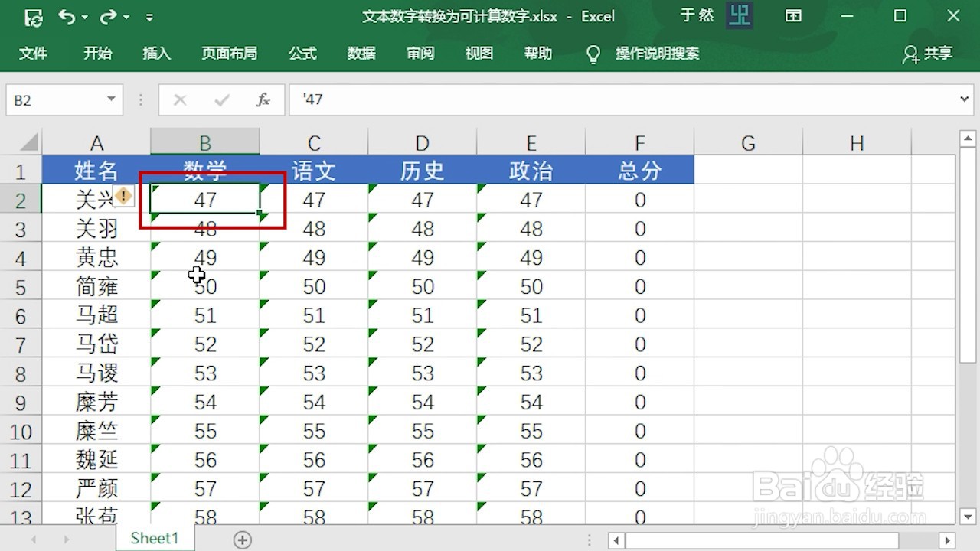The height and width of the screenshot is (551, 980).
Task: Select column A header
Action: (x=96, y=143)
